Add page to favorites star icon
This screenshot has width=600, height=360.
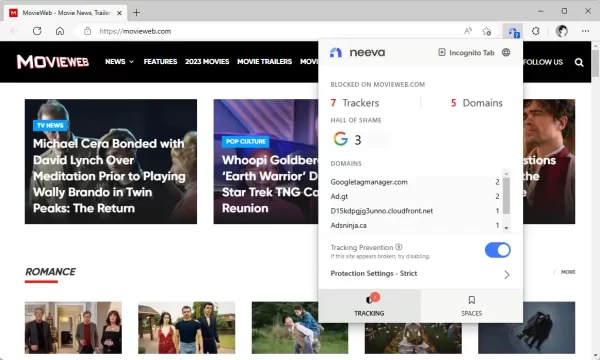(x=487, y=31)
